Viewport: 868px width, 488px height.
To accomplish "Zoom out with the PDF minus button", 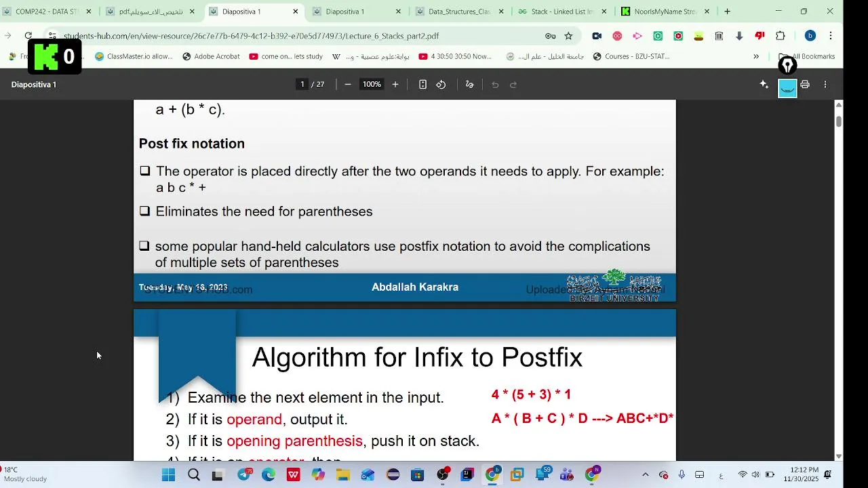I will click(x=348, y=84).
